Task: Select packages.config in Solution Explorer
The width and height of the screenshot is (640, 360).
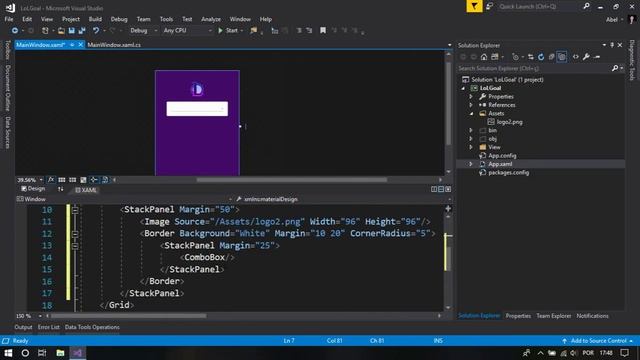Action: click(x=508, y=173)
